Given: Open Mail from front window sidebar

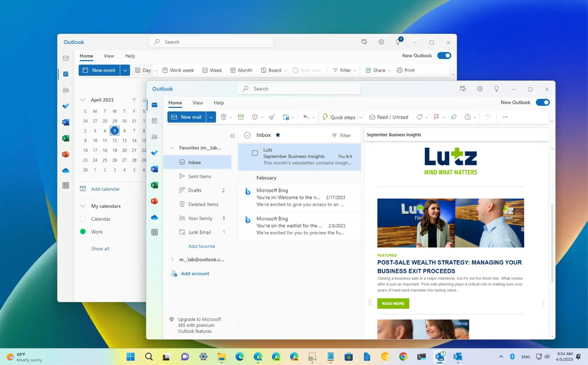Looking at the screenshot, I should (x=155, y=105).
